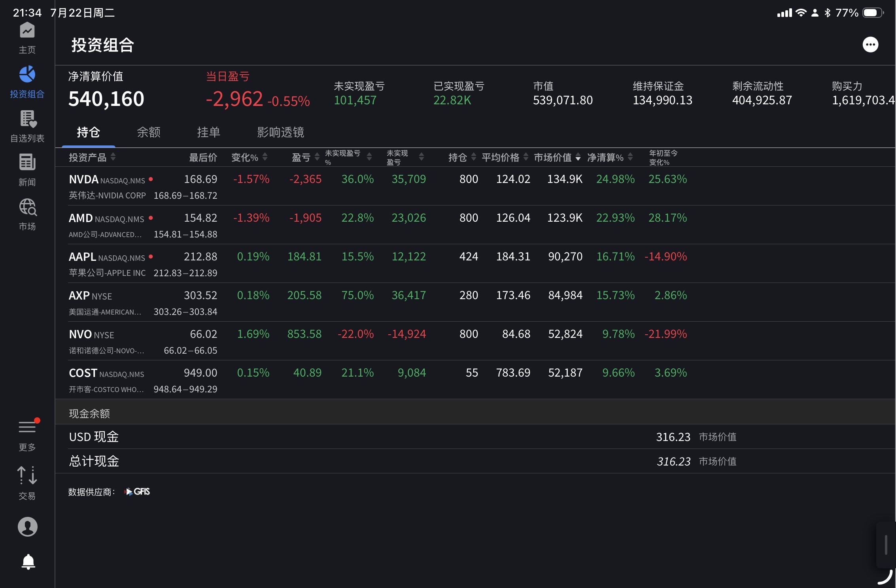Viewport: 896px width, 588px height.
Task: Tap the Wi-Fi indicator in status bar
Action: (x=801, y=13)
